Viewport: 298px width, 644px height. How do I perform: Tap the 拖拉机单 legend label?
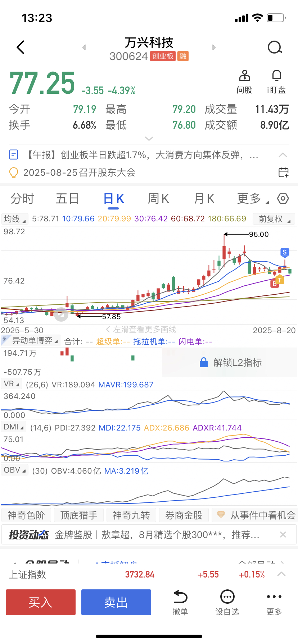154,341
